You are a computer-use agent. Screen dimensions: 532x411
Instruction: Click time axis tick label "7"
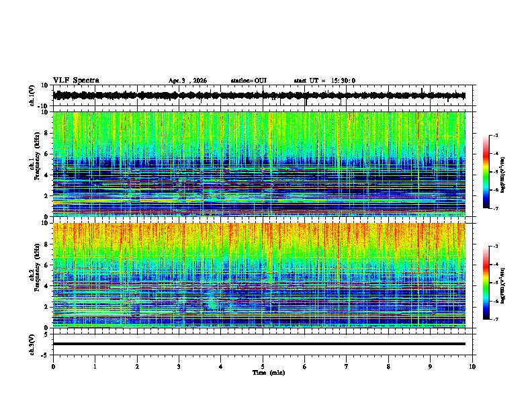pyautogui.click(x=347, y=367)
